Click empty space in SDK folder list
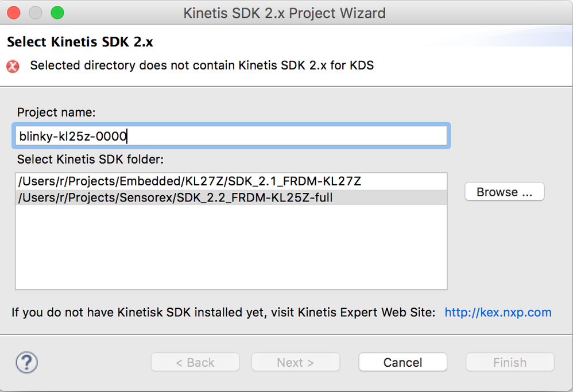573x392 pixels. click(230, 247)
